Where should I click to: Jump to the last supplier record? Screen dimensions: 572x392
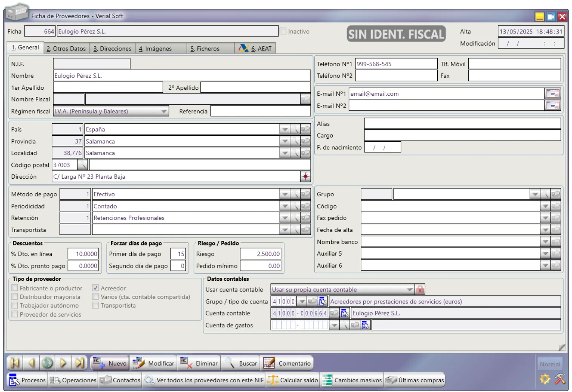pyautogui.click(x=80, y=363)
